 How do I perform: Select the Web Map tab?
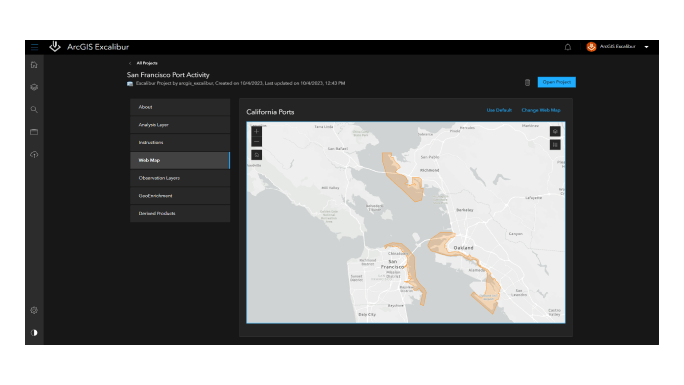coord(180,160)
